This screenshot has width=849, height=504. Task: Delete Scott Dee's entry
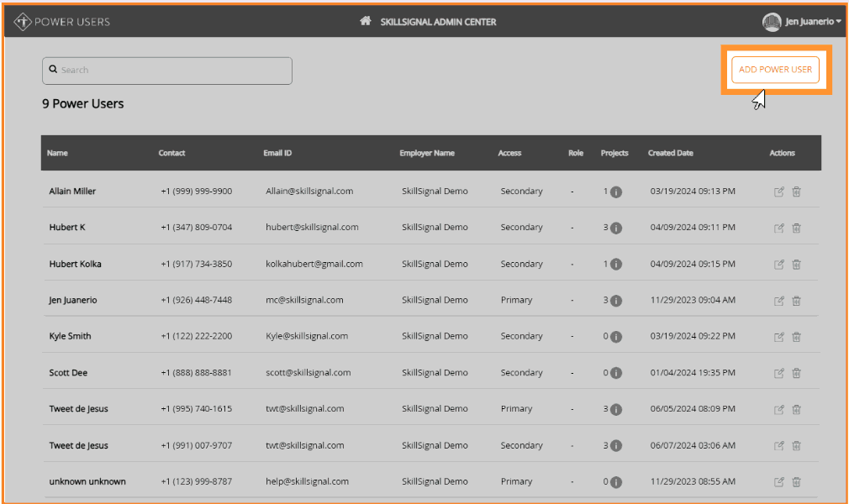(x=797, y=373)
